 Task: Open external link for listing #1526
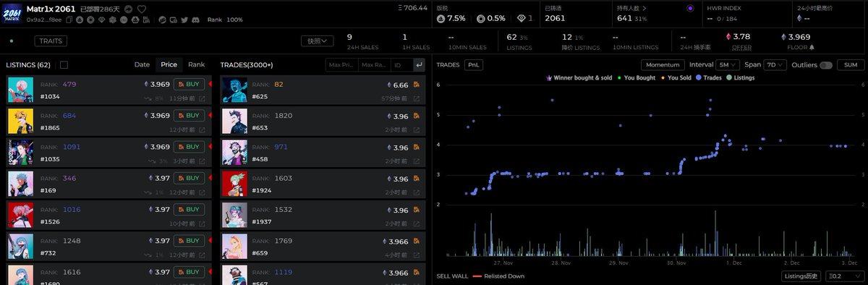click(202, 224)
